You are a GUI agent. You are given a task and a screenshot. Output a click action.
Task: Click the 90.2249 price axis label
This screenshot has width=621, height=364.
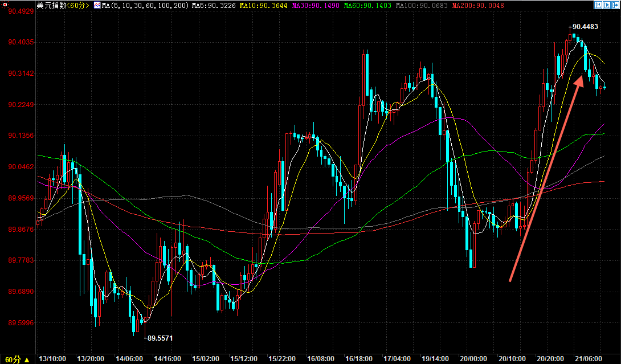[21, 105]
